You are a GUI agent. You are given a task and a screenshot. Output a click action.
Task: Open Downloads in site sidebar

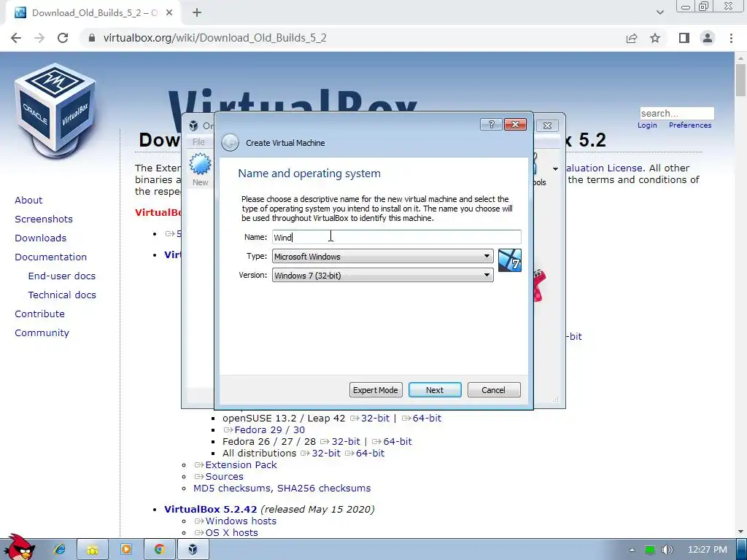(41, 238)
